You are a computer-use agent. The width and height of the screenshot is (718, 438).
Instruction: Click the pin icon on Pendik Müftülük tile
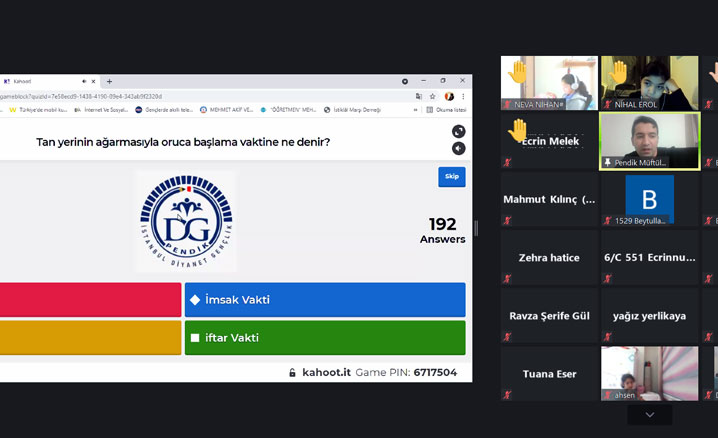click(607, 162)
